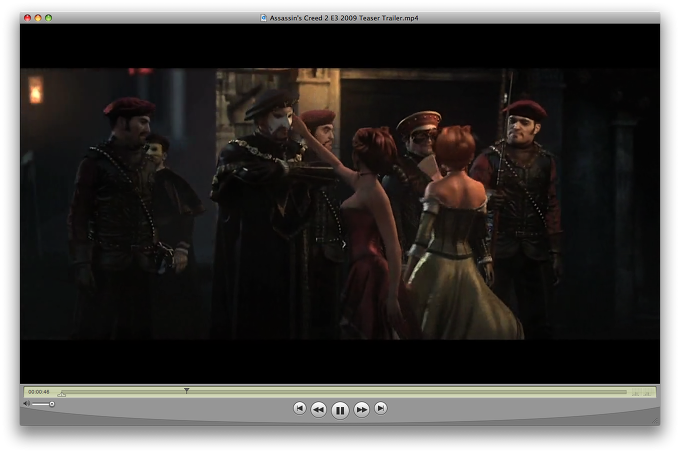Click the speaker volume icon
The height and width of the screenshot is (453, 680).
click(x=26, y=404)
